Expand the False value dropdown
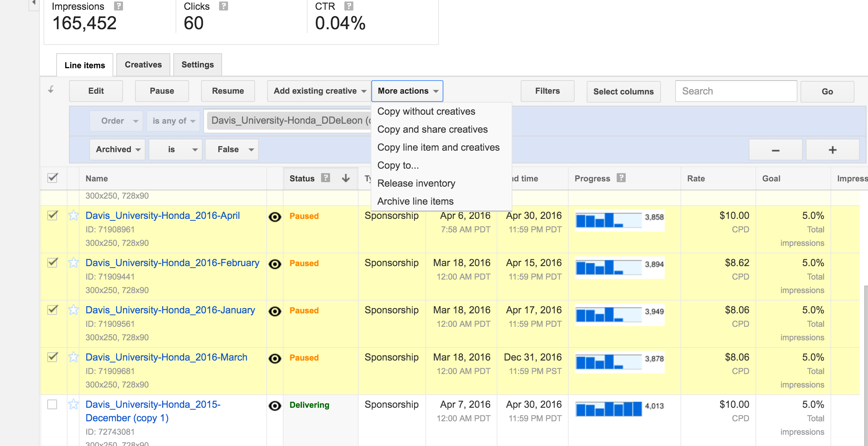 pos(231,150)
